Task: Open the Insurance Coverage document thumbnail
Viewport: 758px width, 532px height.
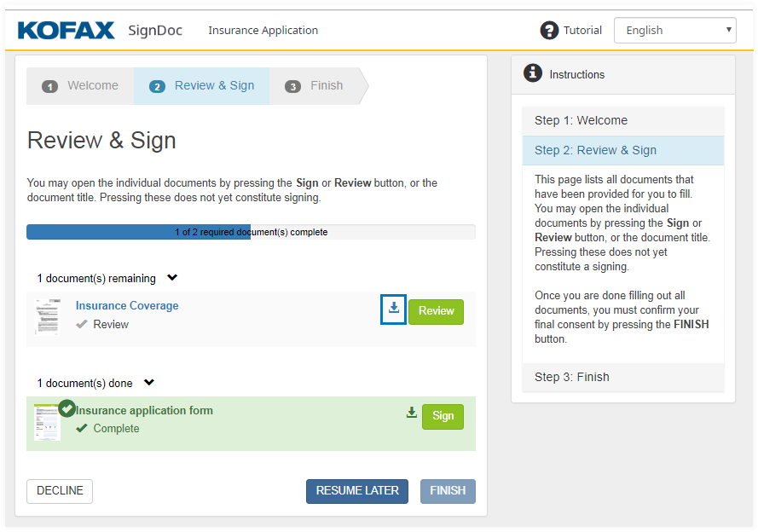Action: [x=48, y=316]
